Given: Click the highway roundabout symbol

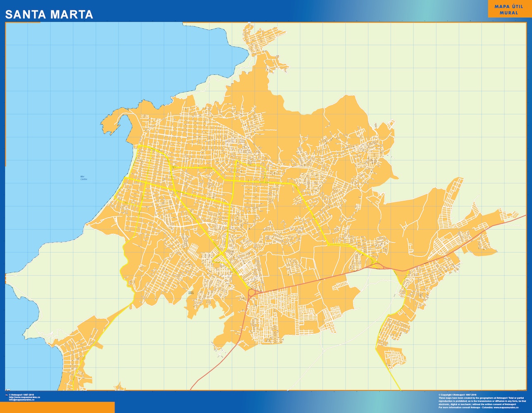Looking at the screenshot, I should pos(251,292).
